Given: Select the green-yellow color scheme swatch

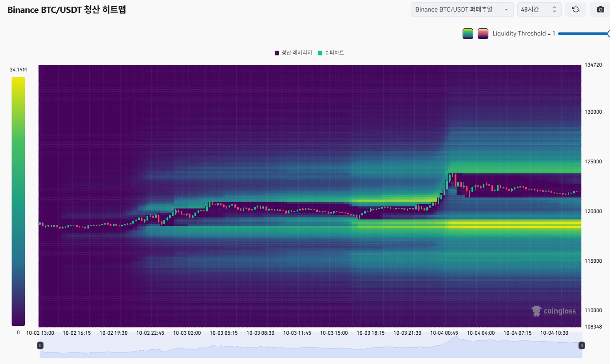Looking at the screenshot, I should (x=468, y=34).
